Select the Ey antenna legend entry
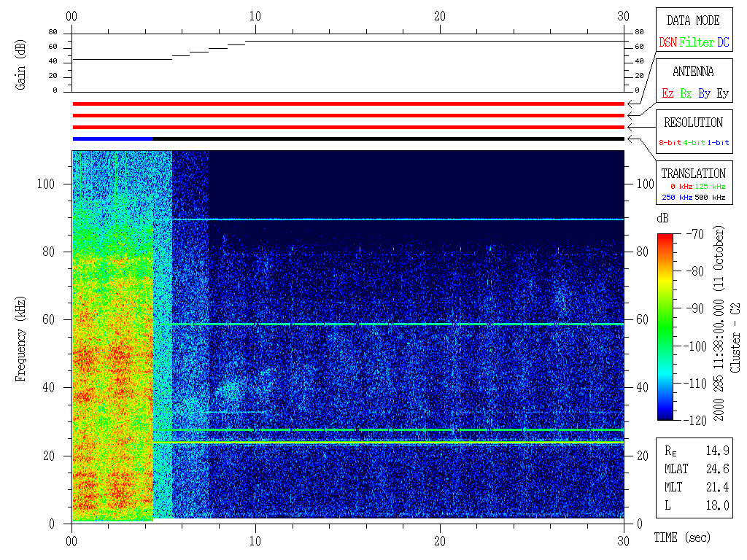This screenshot has height=560, width=747. pyautogui.click(x=722, y=94)
